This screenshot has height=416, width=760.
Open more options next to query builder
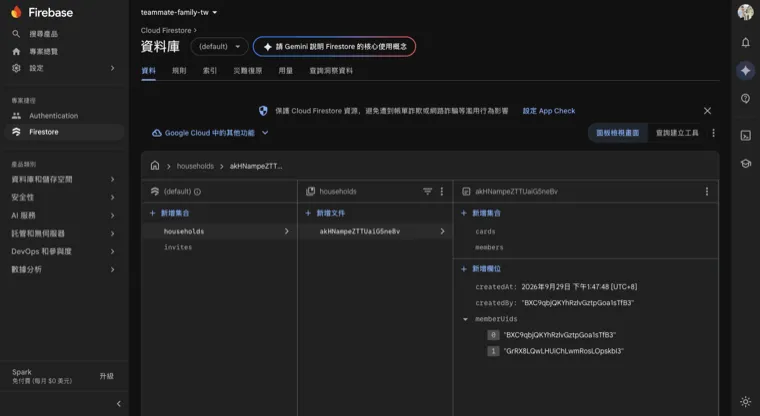tap(713, 133)
